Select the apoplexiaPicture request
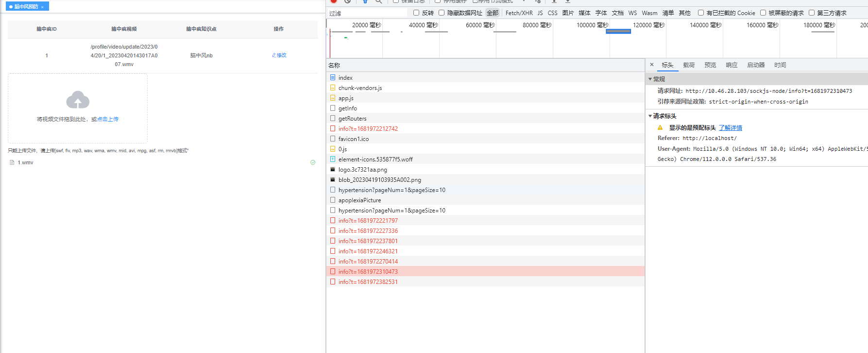 (x=485, y=200)
